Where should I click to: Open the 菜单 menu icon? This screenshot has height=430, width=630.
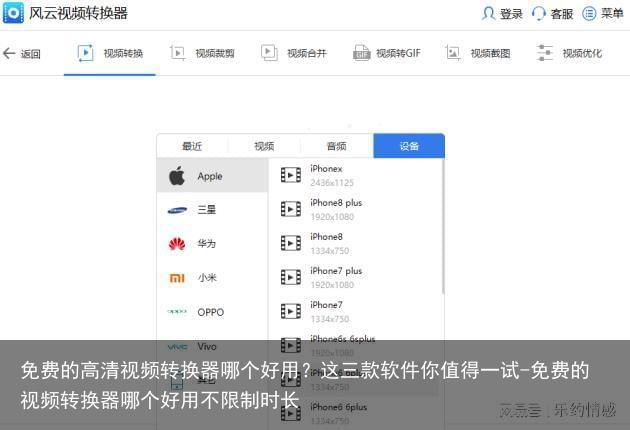click(589, 14)
